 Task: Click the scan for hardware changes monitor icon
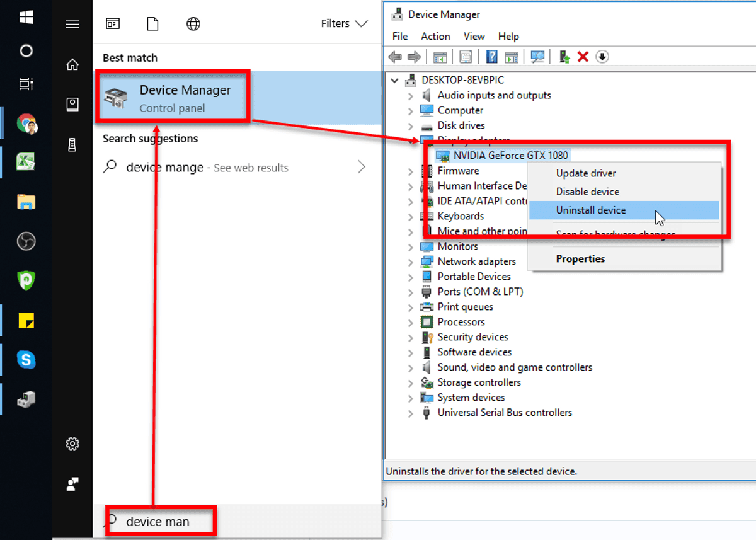537,57
